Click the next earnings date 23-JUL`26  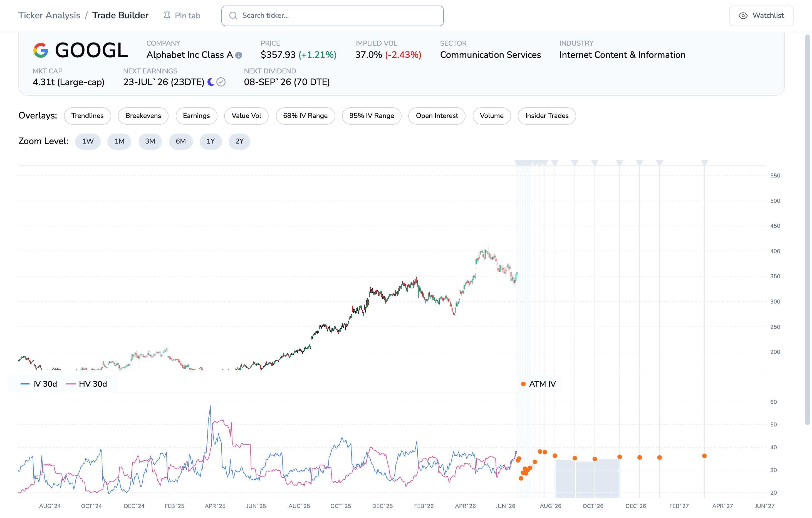(x=146, y=82)
